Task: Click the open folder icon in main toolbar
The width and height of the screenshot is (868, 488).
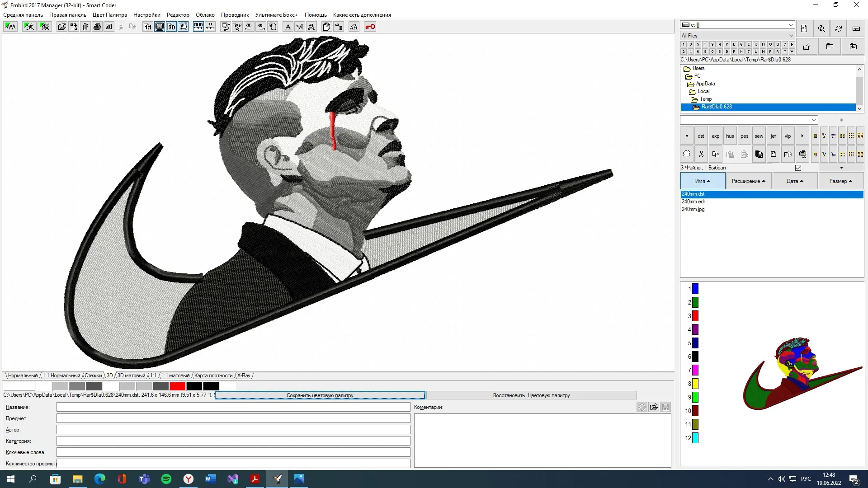Action: pyautogui.click(x=61, y=27)
